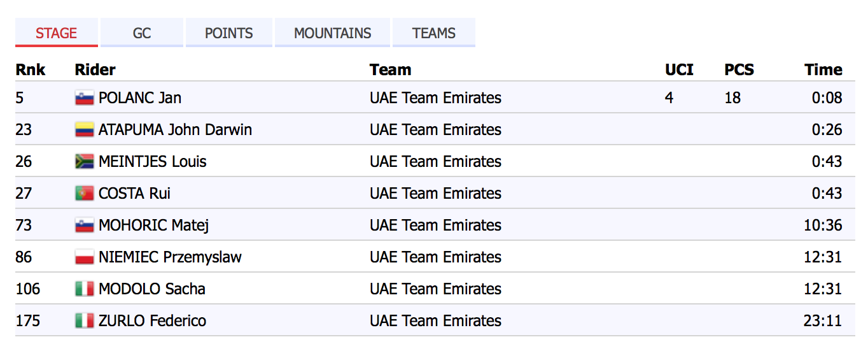The height and width of the screenshot is (351, 868).
Task: Open COSTA Rui's UAE Team Emirates link
Action: coord(435,194)
